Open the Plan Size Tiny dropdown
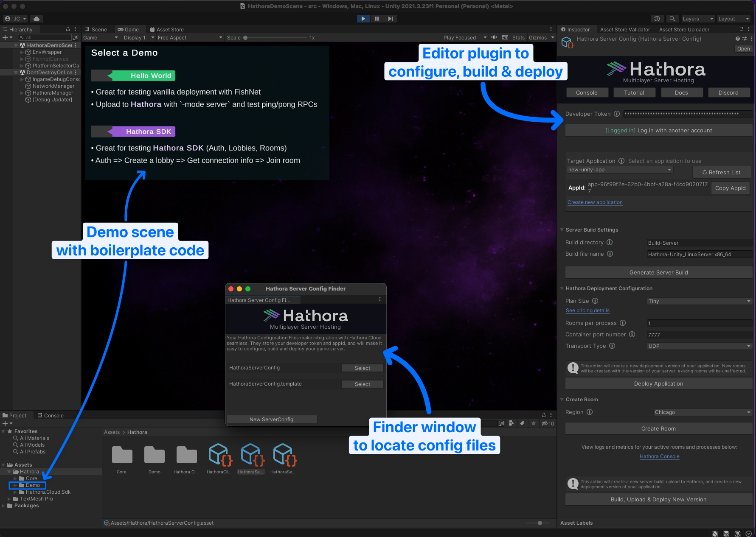Image resolution: width=756 pixels, height=537 pixels. [700, 301]
